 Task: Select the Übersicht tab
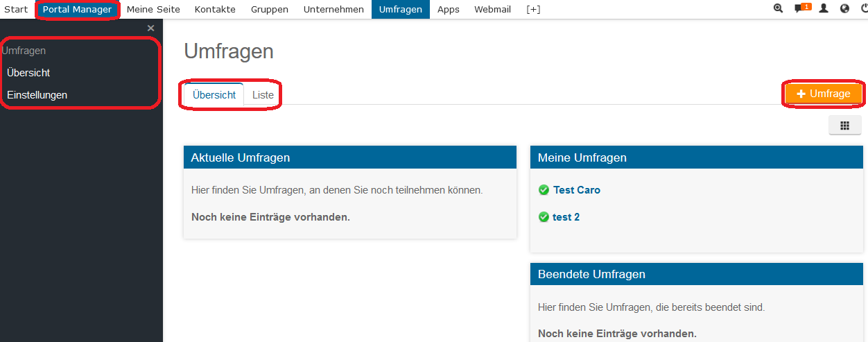click(x=214, y=95)
